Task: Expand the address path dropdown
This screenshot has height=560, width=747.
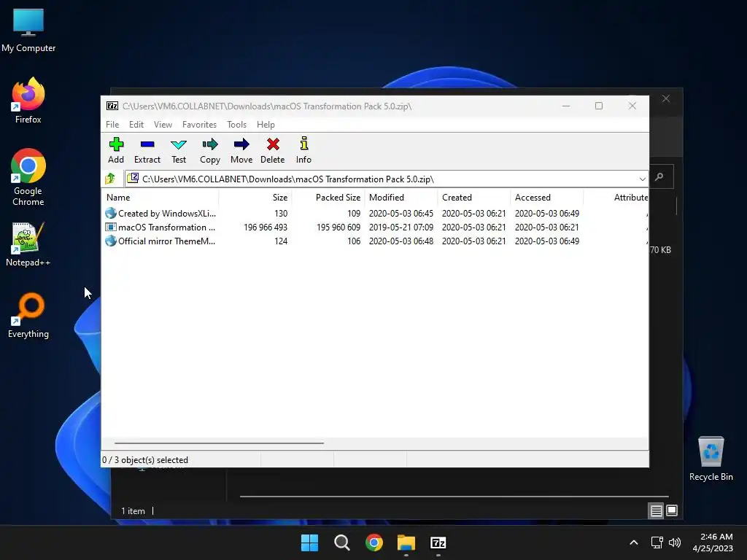Action: (x=642, y=179)
